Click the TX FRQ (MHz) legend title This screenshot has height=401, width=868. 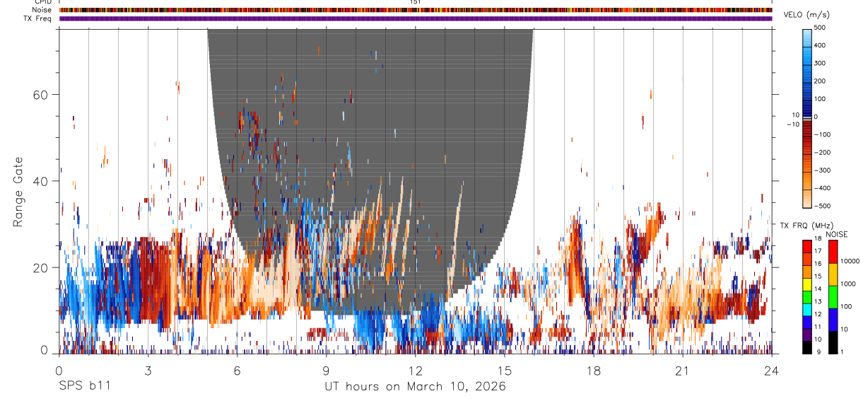coord(808,226)
